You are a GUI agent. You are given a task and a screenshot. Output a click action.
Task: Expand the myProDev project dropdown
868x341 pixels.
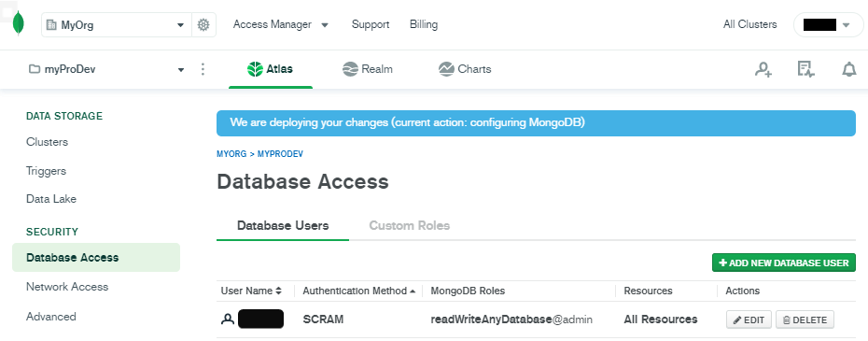[x=105, y=69]
